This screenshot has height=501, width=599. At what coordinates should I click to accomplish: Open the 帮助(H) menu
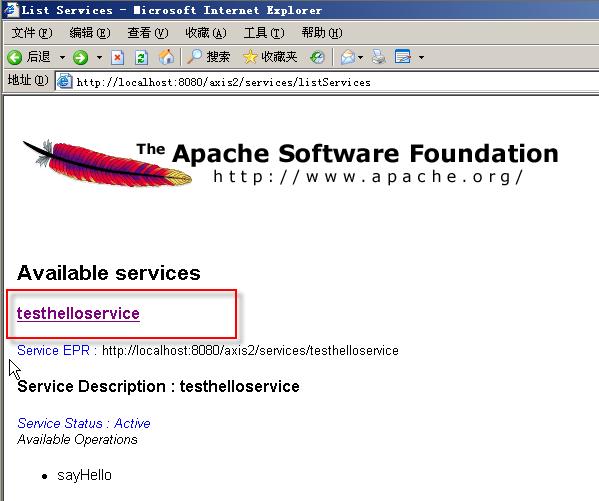coord(322,33)
